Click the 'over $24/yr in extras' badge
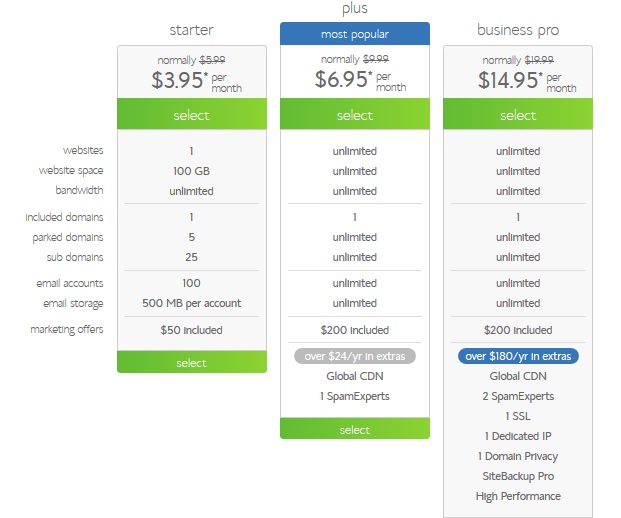 click(x=354, y=356)
